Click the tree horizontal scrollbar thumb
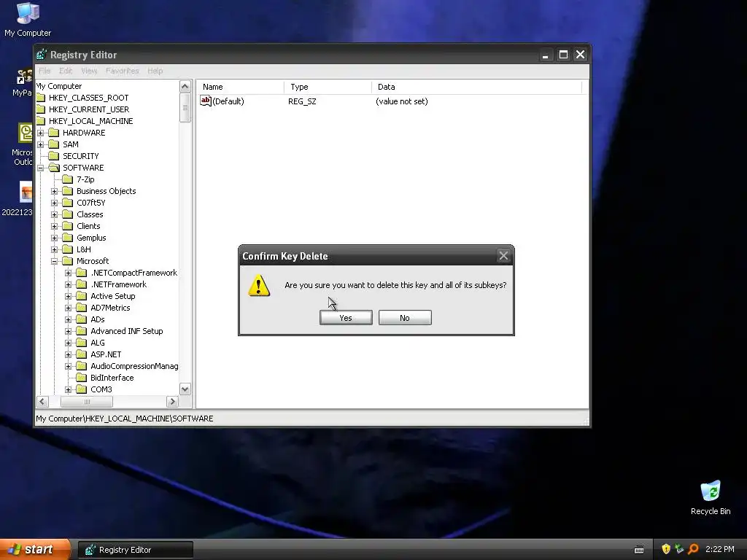747x560 pixels. (87, 402)
